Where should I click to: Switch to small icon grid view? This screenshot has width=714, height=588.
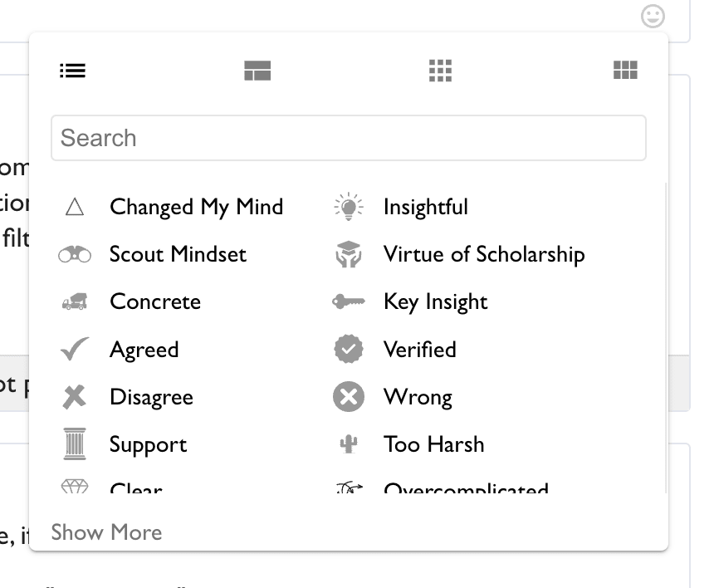pyautogui.click(x=440, y=71)
